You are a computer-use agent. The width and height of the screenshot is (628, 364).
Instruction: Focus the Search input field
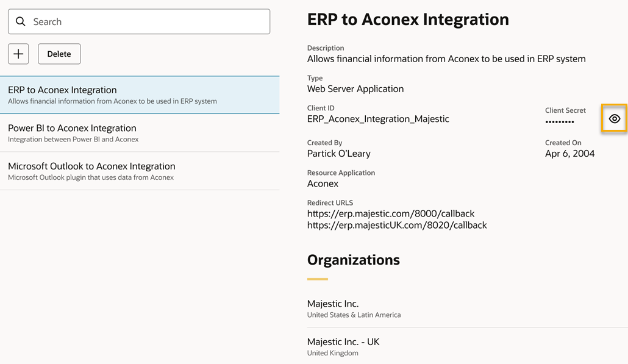tap(139, 21)
